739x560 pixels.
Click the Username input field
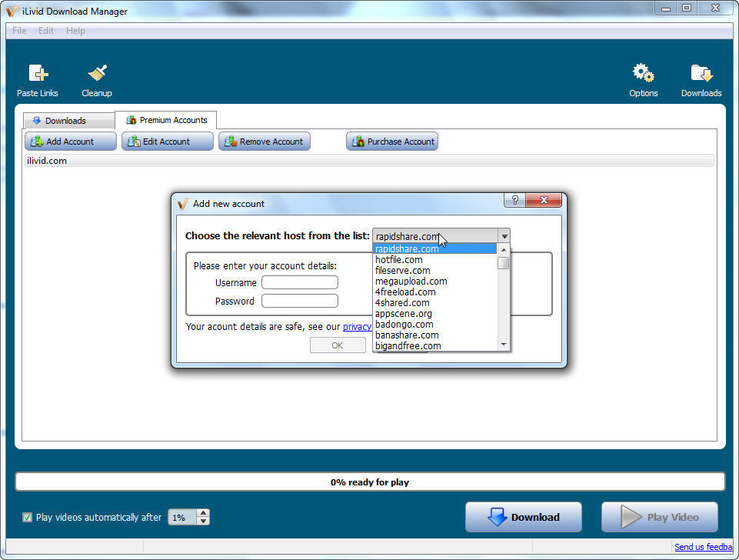(300, 282)
